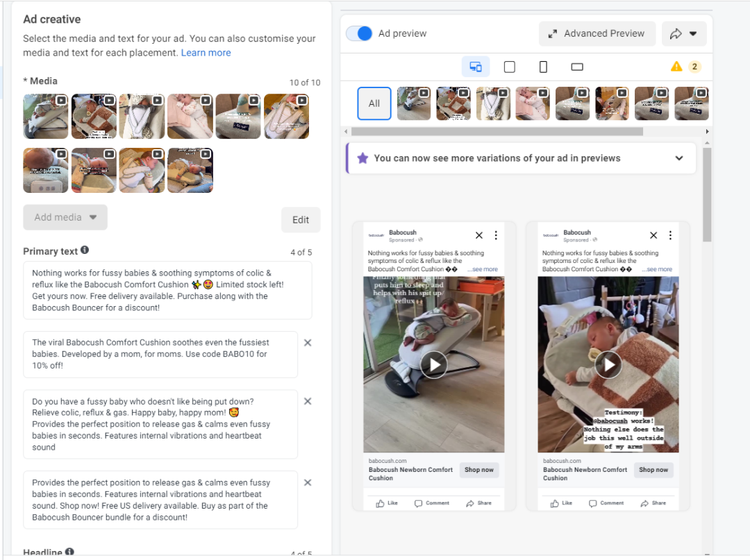The width and height of the screenshot is (750, 560).
Task: Select the second media thumbnail in second row
Action: tap(94, 170)
